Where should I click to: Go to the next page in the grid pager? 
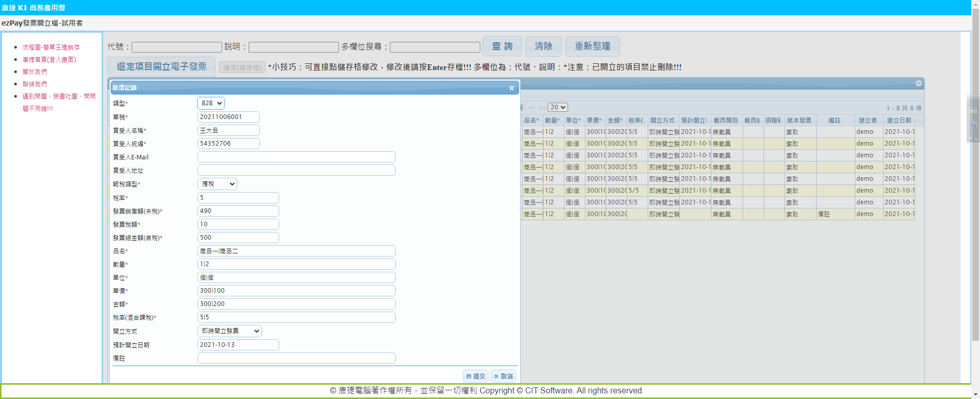[532, 108]
